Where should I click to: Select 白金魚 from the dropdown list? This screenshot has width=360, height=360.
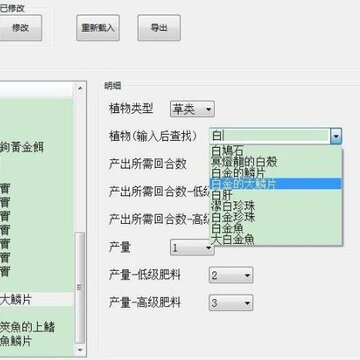tap(275, 228)
